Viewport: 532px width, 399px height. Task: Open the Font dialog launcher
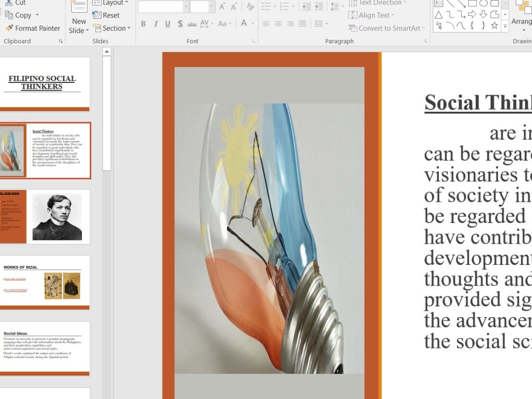253,41
